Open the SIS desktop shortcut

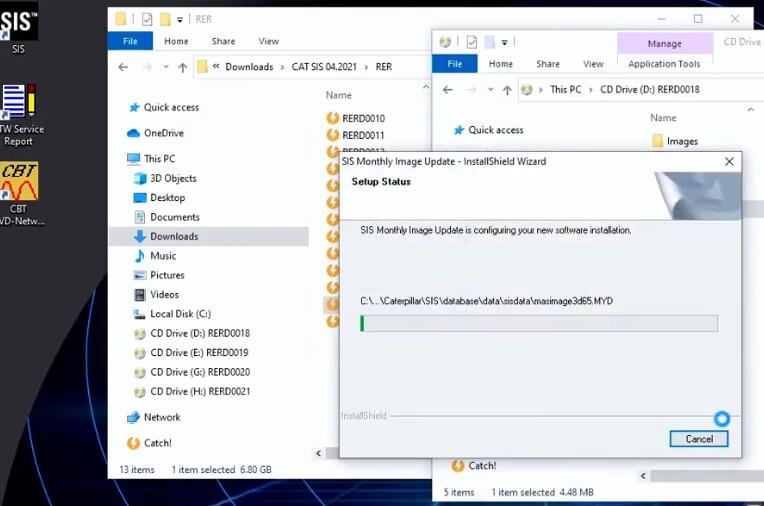[18, 27]
